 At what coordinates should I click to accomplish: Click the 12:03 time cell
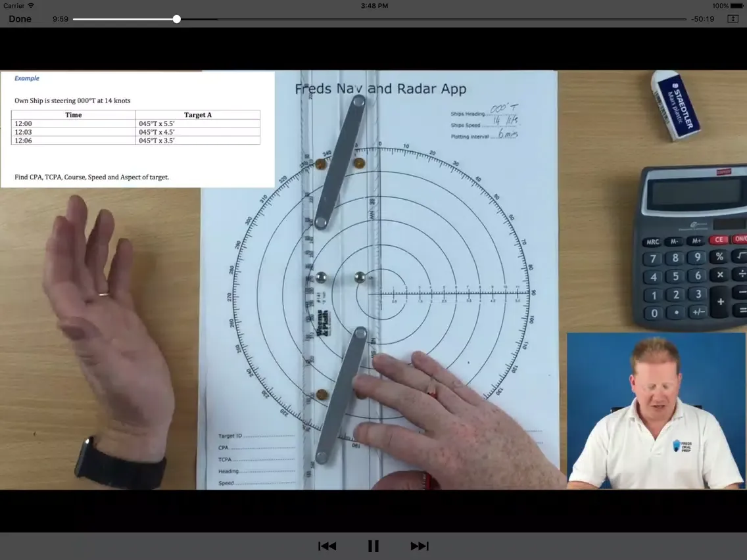click(x=74, y=132)
